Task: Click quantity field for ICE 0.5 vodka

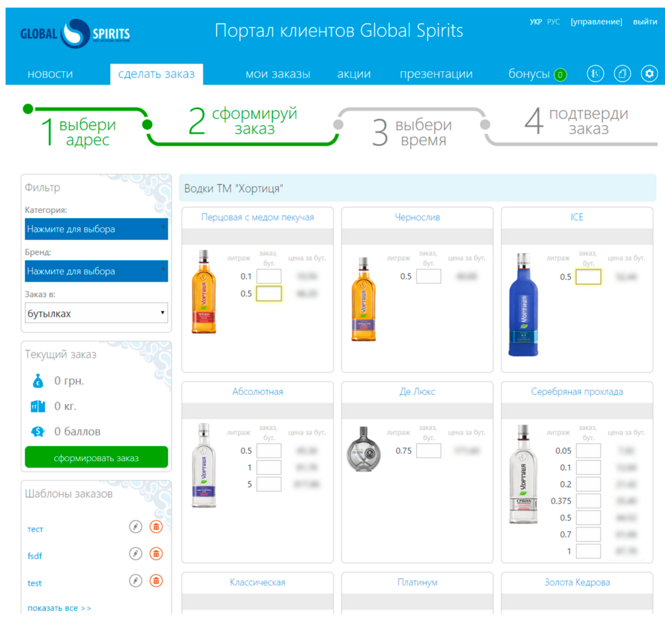Action: point(588,277)
